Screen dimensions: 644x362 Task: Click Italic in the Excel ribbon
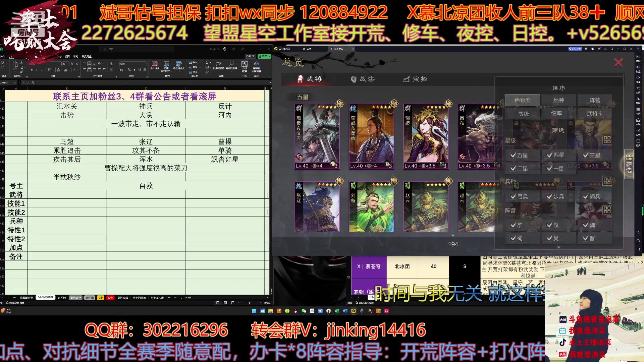[37, 70]
